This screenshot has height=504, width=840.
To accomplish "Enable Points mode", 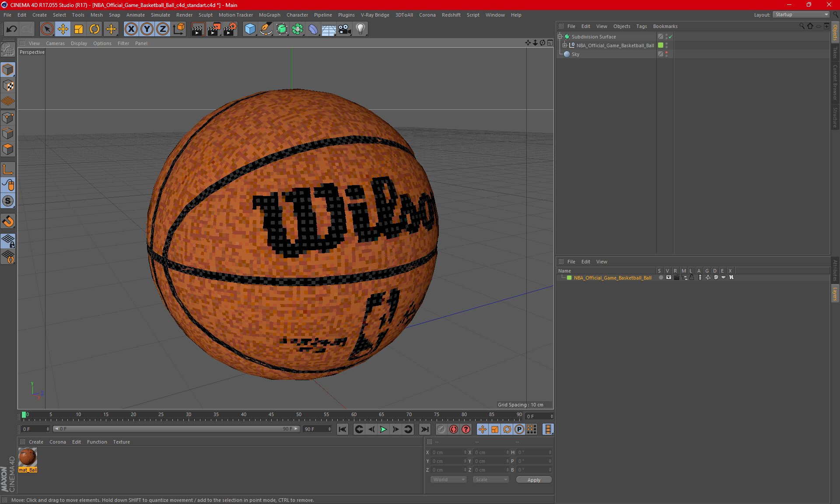I will pyautogui.click(x=8, y=118).
